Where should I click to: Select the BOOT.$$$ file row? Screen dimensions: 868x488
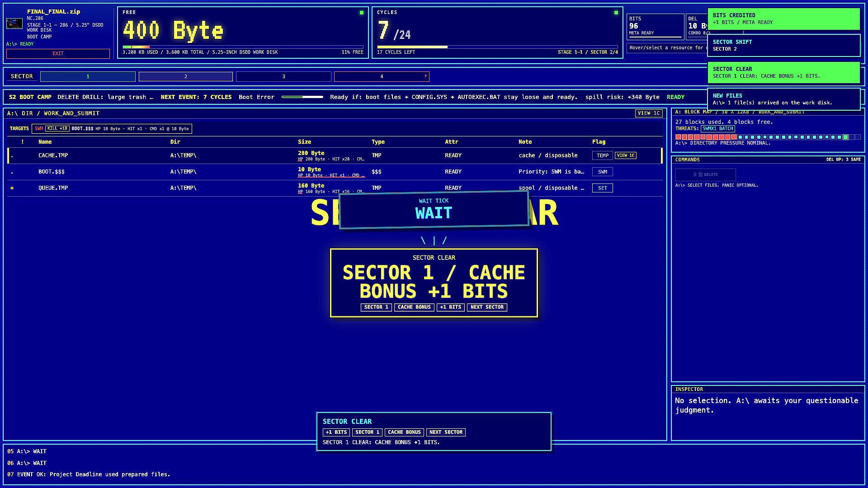tap(335, 172)
